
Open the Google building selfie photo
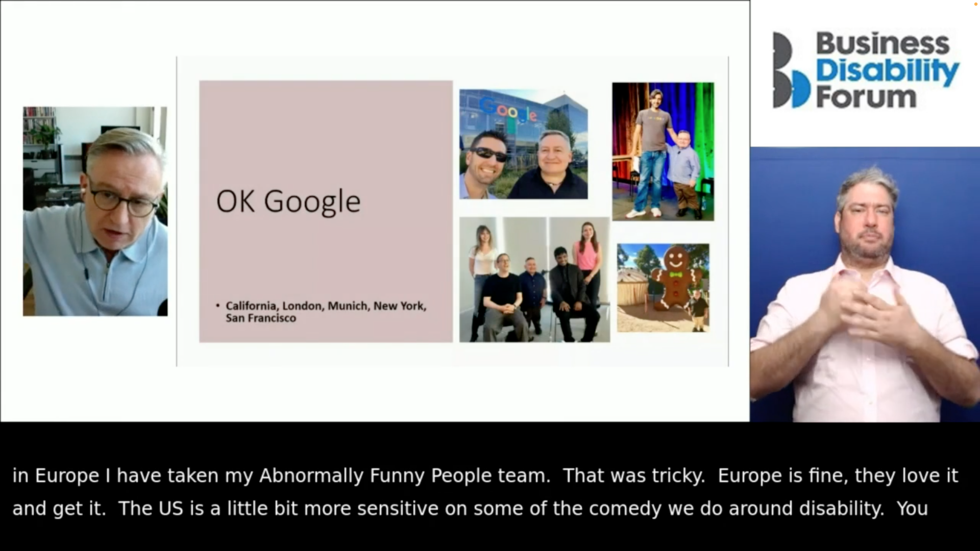click(x=523, y=144)
